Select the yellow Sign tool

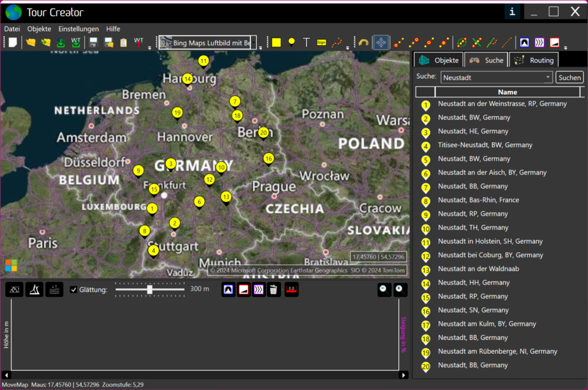click(321, 43)
